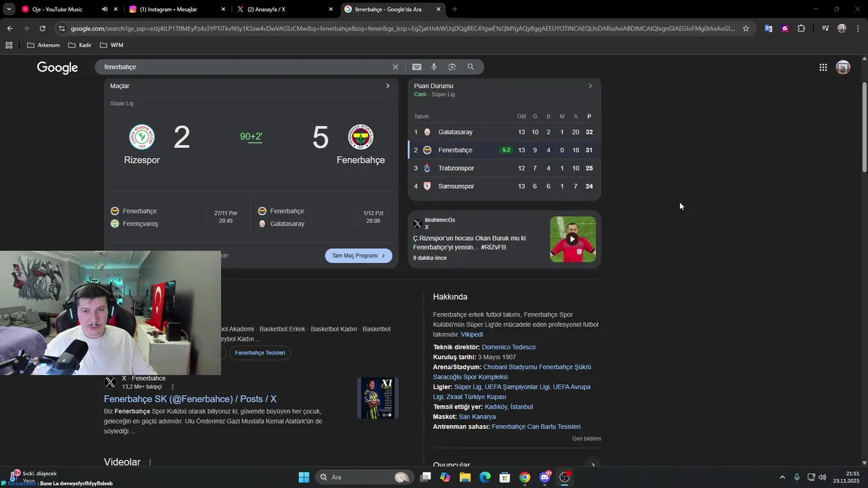
Task: Open File Explorer from the taskbar
Action: tap(465, 477)
